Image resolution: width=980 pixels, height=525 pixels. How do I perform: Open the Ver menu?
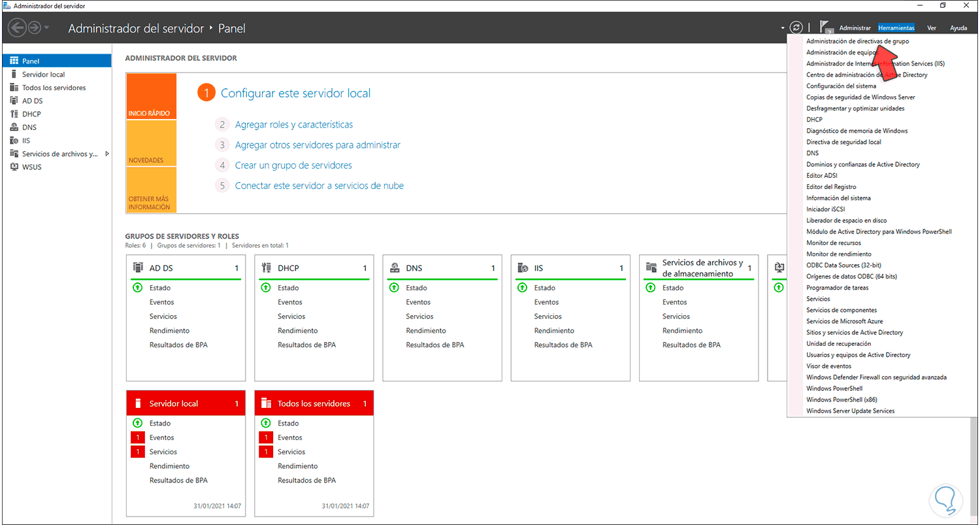pyautogui.click(x=932, y=28)
